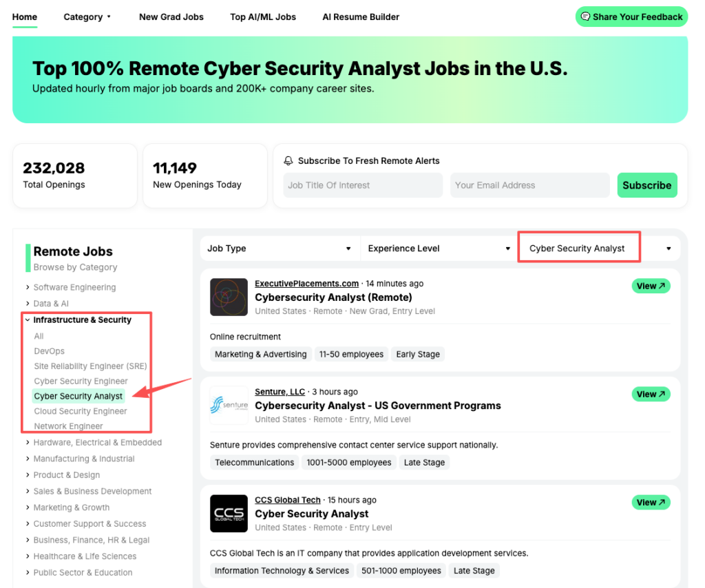Open the AI Resume Builder page

coord(361,17)
